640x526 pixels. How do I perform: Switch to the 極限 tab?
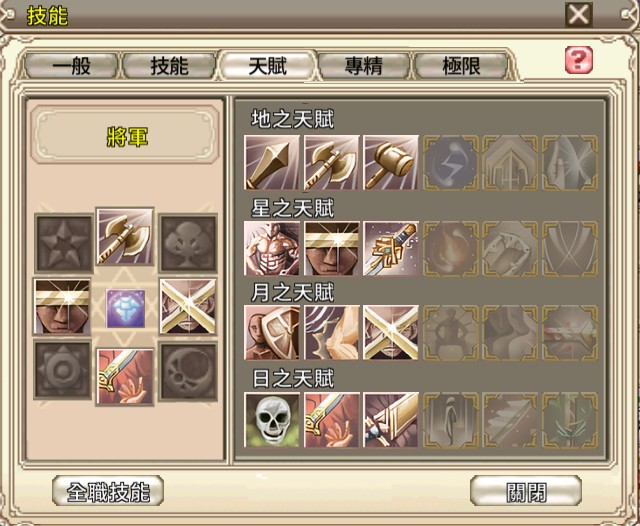click(461, 66)
